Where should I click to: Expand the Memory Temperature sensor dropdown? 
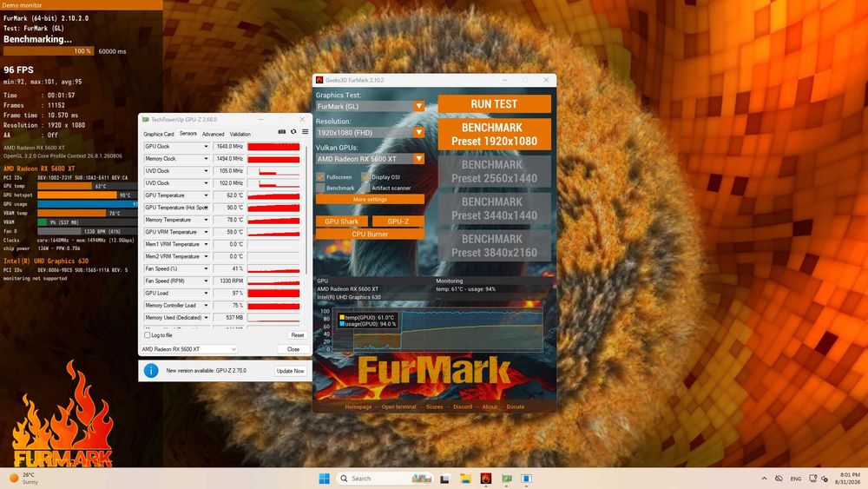pyautogui.click(x=206, y=220)
